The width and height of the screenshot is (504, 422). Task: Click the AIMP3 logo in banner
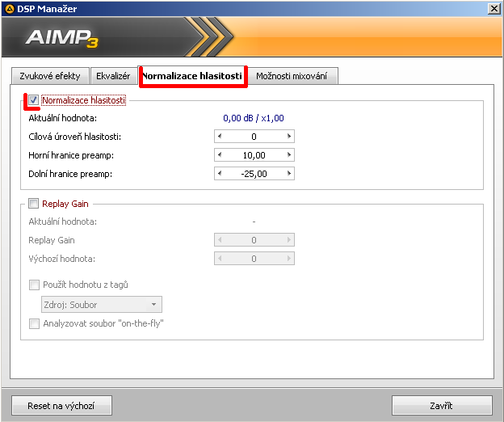[61, 38]
